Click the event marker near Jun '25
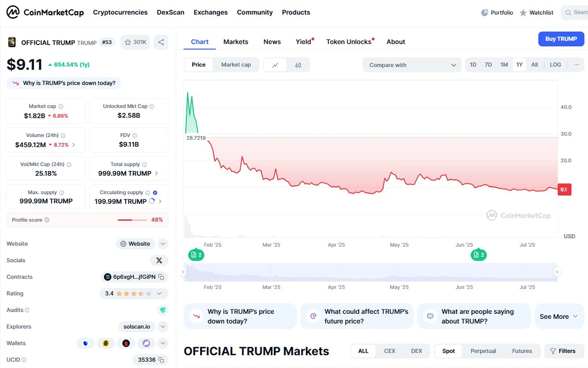Screen dimensions: 588x368 click(x=478, y=255)
